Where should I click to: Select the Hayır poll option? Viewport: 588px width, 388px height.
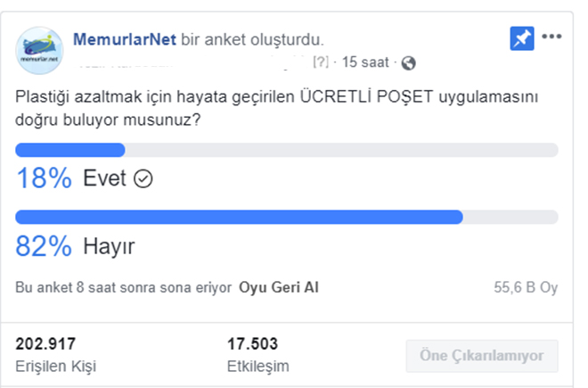pyautogui.click(x=109, y=246)
